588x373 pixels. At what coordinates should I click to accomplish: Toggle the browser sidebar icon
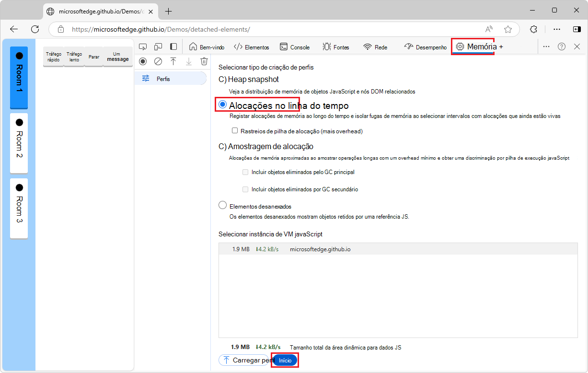[x=576, y=29]
